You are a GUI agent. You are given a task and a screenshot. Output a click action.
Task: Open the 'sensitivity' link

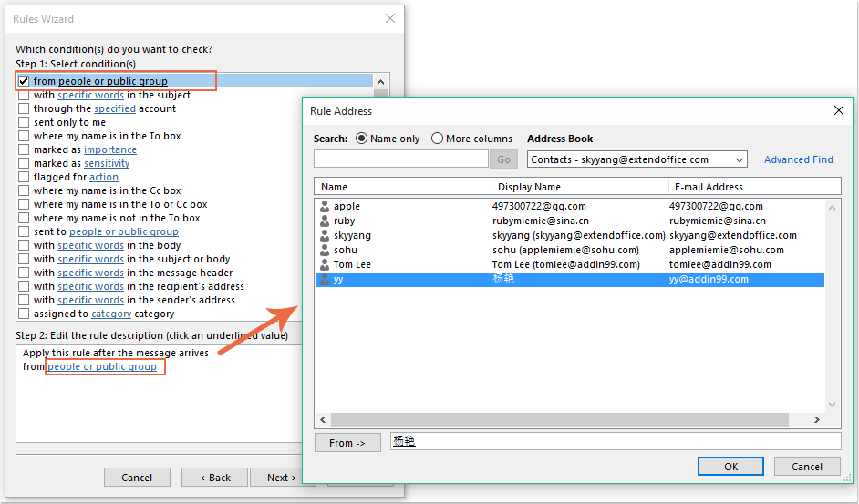107,163
